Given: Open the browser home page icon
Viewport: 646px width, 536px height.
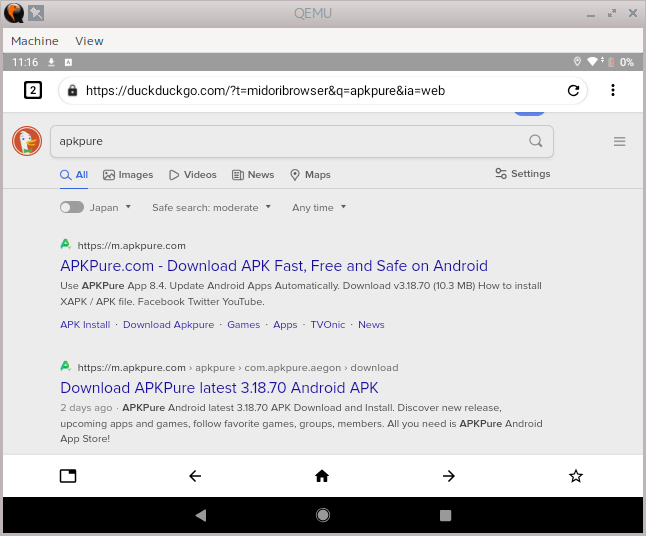Looking at the screenshot, I should coord(322,476).
